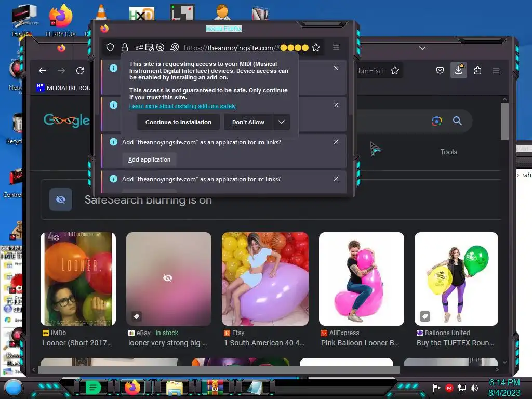Click Don't Allow button
Viewport: 532px width, 399px height.
click(x=248, y=122)
